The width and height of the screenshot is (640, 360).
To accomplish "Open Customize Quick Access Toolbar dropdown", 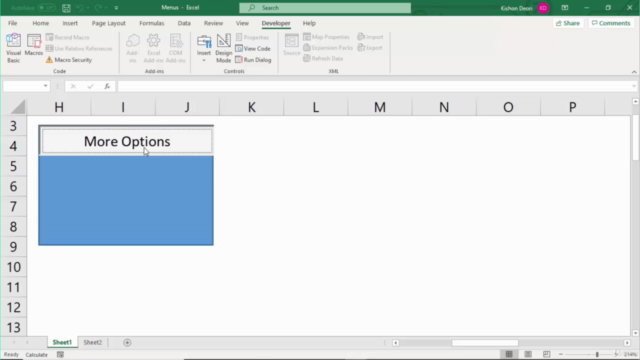I will [116, 8].
